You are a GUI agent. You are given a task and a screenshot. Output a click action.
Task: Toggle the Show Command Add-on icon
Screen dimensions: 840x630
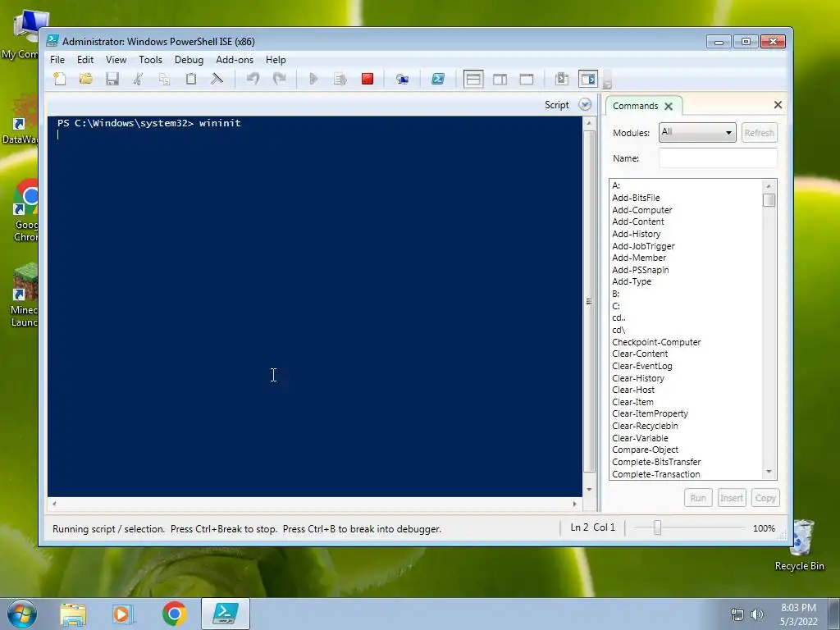[588, 80]
